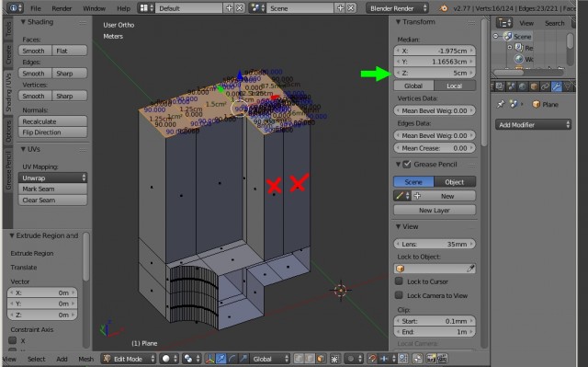The width and height of the screenshot is (588, 367).
Task: Collapse the Transform panel
Action: tap(398, 22)
